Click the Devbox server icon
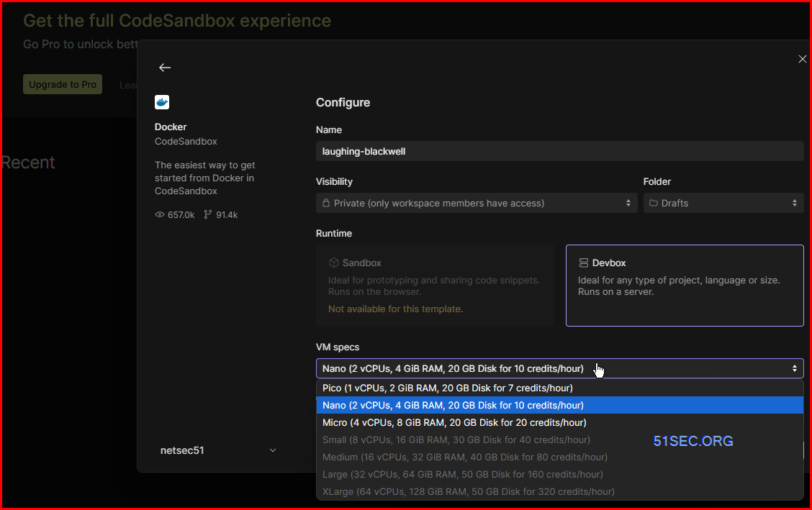The height and width of the screenshot is (510, 812). [x=584, y=263]
